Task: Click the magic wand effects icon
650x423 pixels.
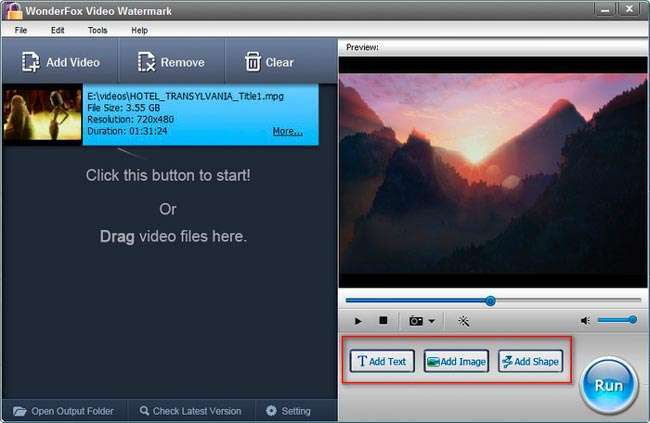Action: click(463, 321)
